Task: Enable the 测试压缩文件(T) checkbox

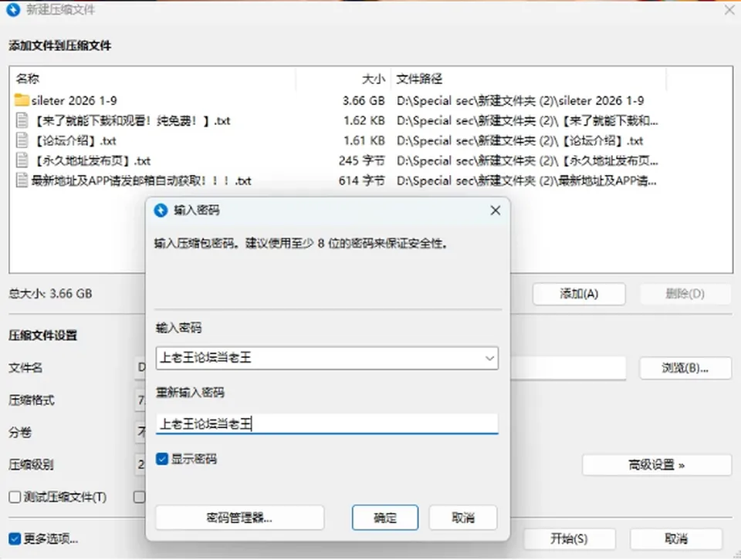Action: (15, 497)
